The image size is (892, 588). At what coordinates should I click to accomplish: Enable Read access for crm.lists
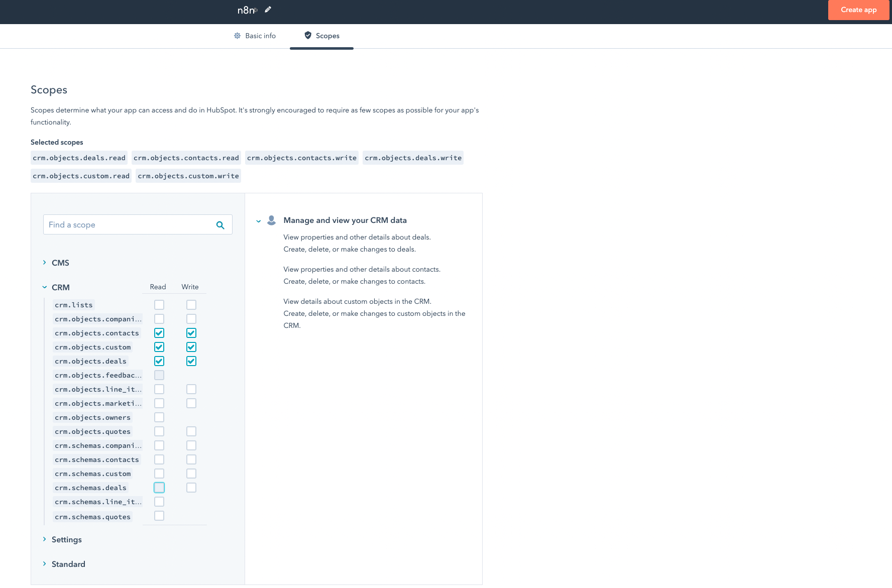pos(159,304)
